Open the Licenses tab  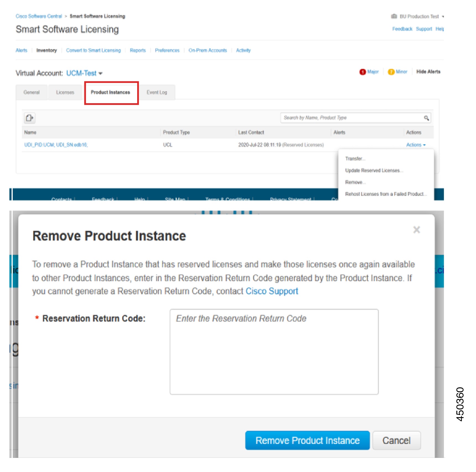(65, 92)
